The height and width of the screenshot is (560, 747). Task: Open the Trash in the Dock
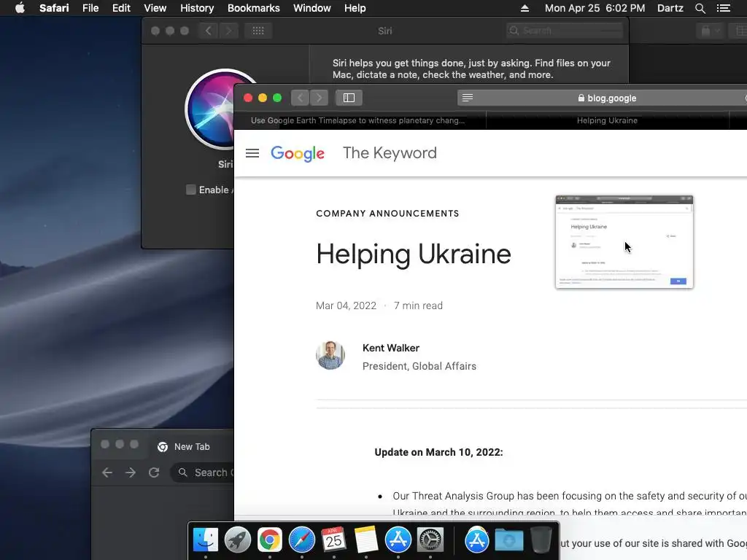[541, 540]
